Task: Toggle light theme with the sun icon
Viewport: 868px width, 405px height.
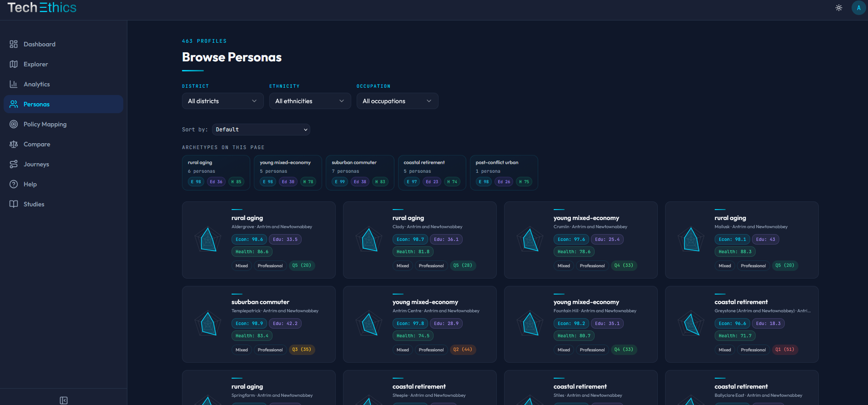Action: click(x=839, y=8)
